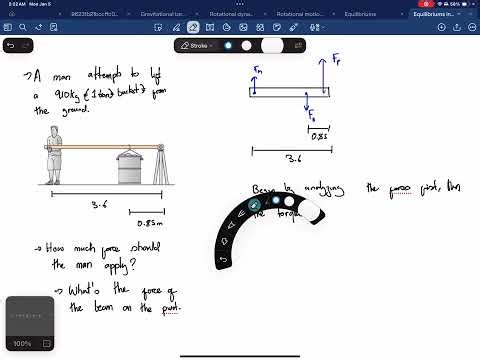Click the pen-share icon next to search
This screenshot has height=360, width=480.
click(38, 27)
